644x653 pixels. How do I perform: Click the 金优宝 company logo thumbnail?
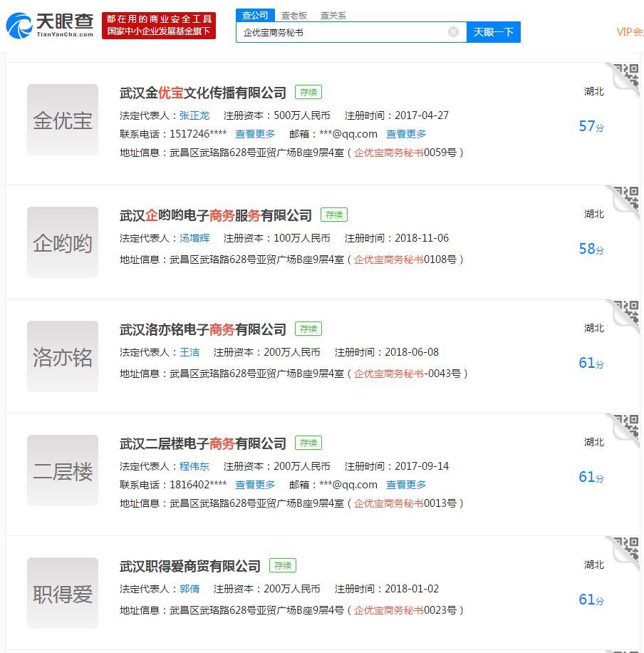pyautogui.click(x=63, y=120)
